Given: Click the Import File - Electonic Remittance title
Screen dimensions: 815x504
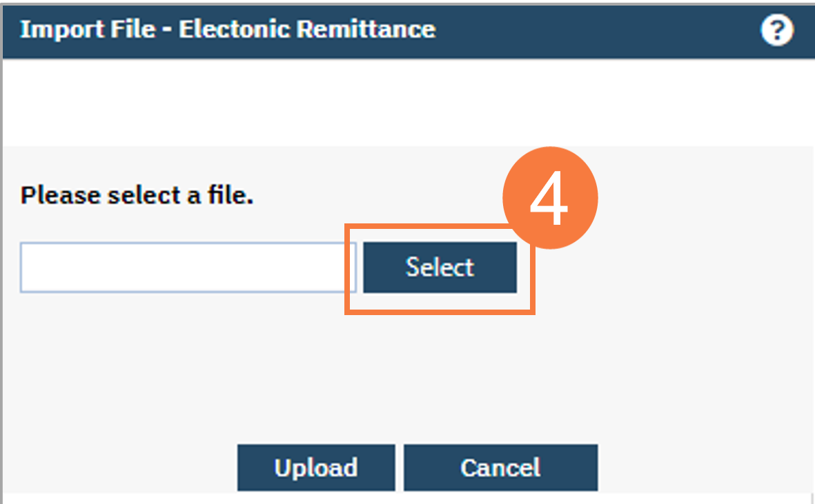Looking at the screenshot, I should [x=227, y=29].
